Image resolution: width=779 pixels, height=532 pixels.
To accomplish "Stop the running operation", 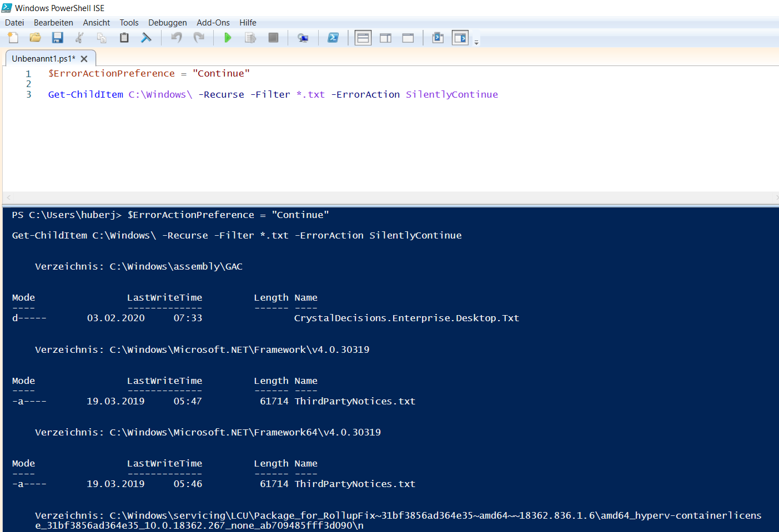I will click(x=273, y=37).
